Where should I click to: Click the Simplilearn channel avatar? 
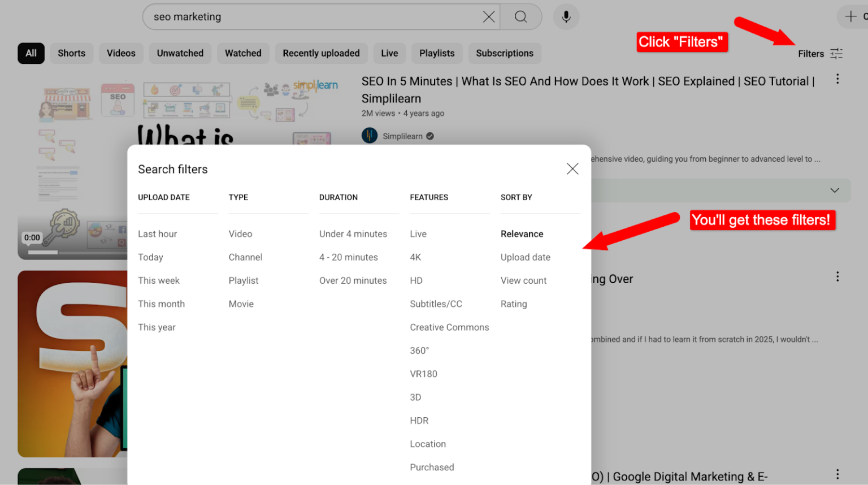tap(369, 136)
